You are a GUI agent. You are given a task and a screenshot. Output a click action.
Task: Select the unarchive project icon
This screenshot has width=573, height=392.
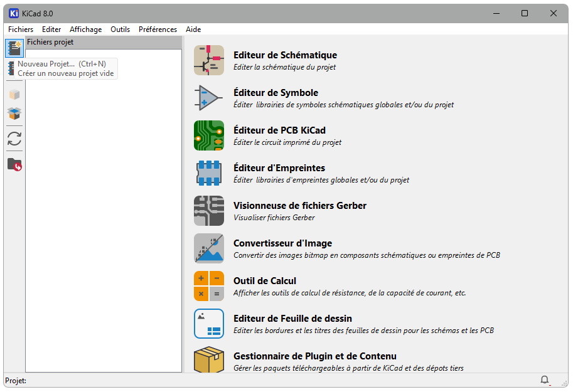14,115
